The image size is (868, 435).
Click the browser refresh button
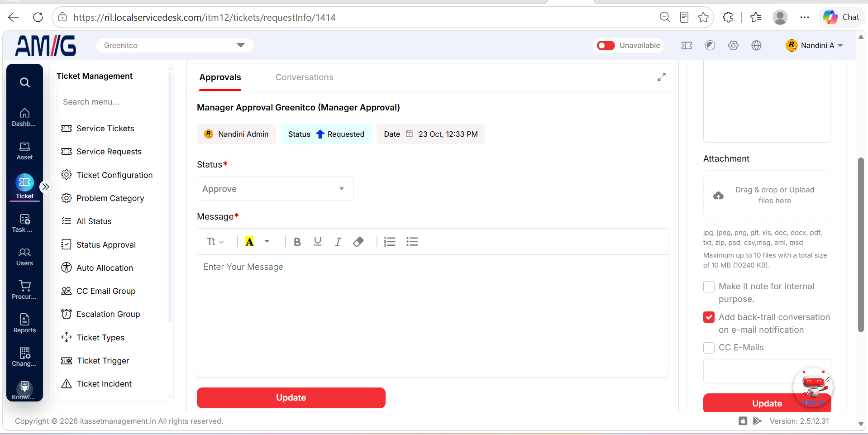(x=38, y=17)
